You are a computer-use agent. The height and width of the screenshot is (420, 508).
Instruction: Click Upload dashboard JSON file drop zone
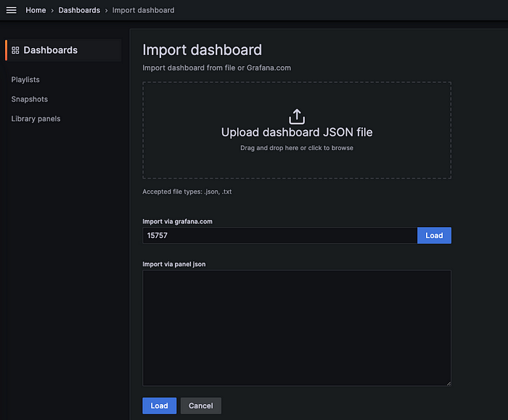[x=297, y=130]
